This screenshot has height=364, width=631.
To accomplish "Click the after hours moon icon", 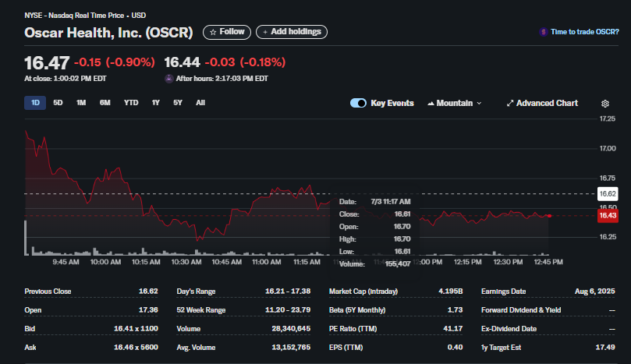I will tap(169, 79).
